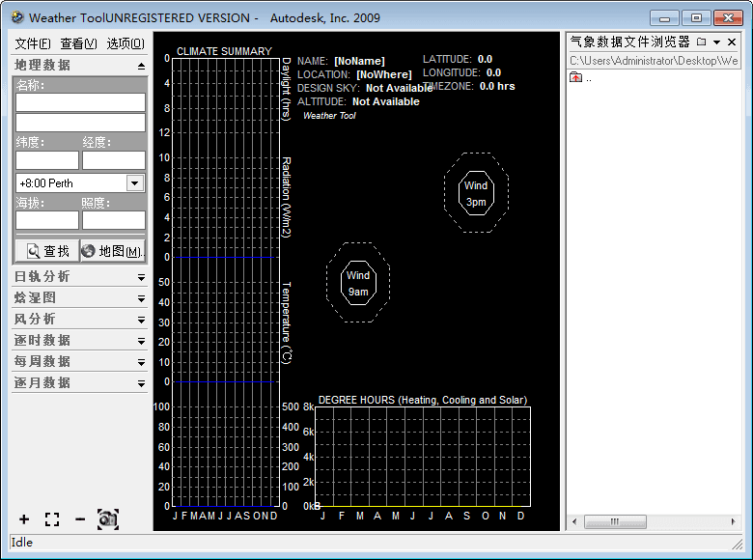Click the fit-to-window bracket icon
Viewport: 753px width, 560px height.
(52, 519)
